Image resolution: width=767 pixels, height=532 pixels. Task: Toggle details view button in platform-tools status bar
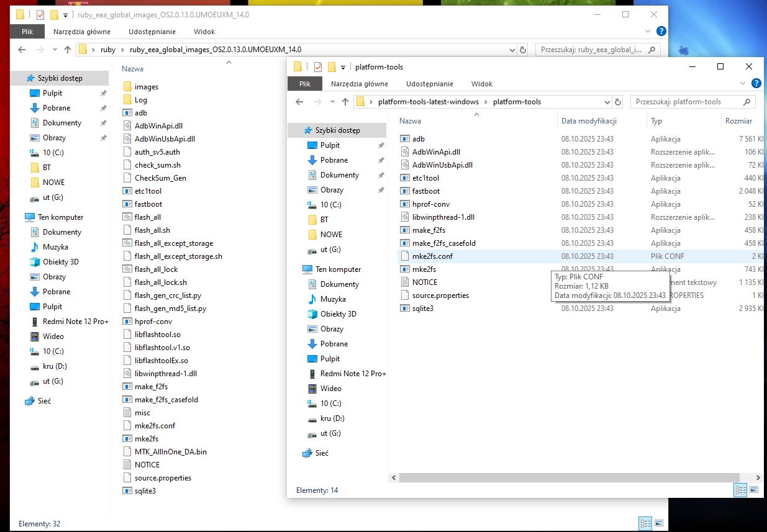740,490
